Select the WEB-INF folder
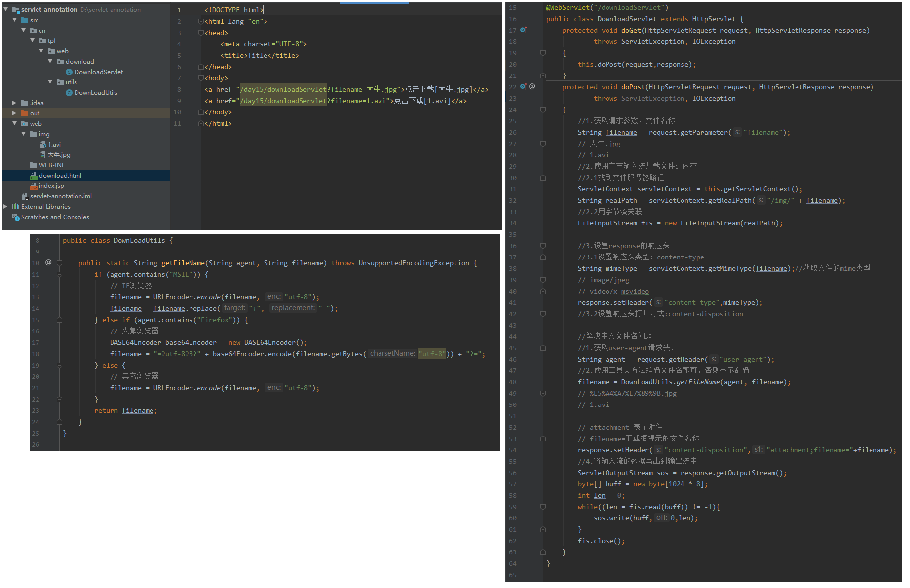Image resolution: width=910 pixels, height=588 pixels. pos(52,165)
